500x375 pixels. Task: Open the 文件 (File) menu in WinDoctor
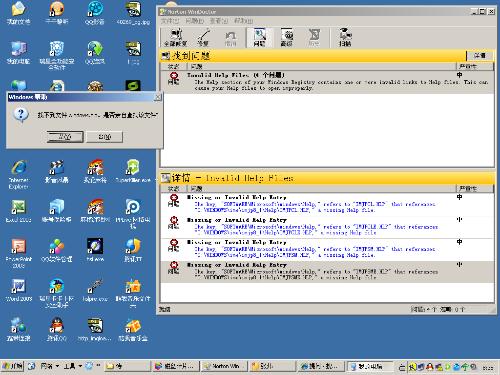(170, 21)
